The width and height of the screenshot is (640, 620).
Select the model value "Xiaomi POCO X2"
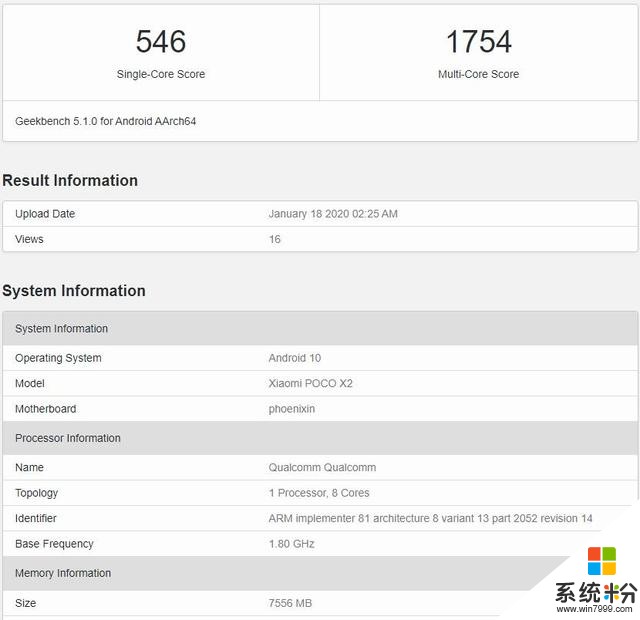click(311, 383)
